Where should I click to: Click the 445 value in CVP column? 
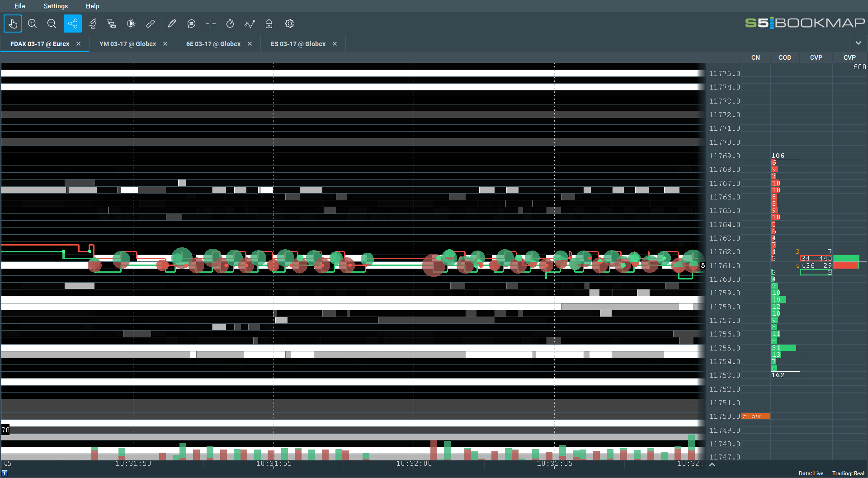click(826, 258)
